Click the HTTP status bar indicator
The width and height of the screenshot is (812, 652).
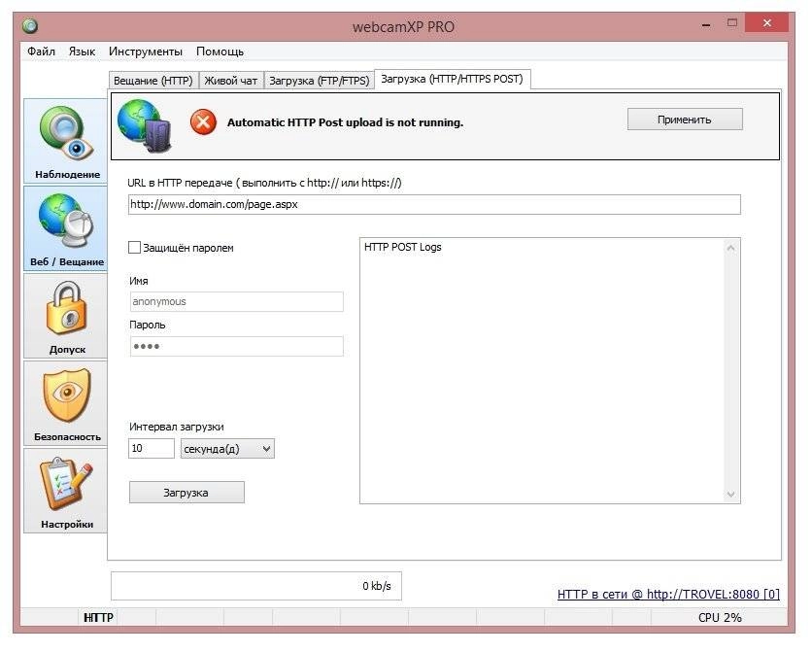tap(98, 617)
